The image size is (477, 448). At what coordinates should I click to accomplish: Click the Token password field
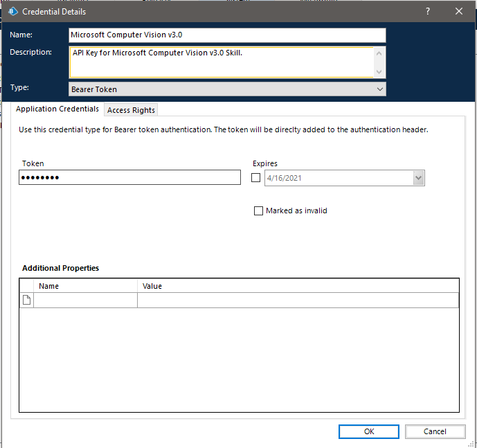pyautogui.click(x=129, y=177)
